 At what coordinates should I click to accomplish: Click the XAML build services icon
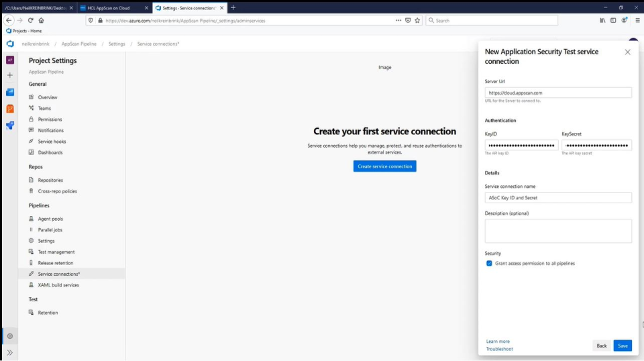32,285
